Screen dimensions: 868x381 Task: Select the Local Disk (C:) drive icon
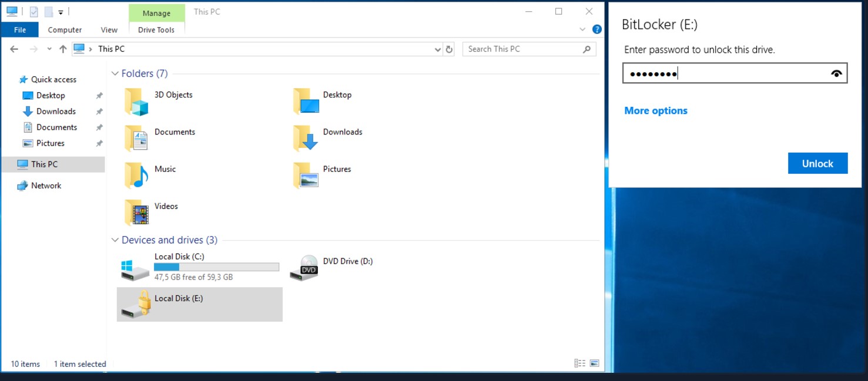click(x=135, y=269)
